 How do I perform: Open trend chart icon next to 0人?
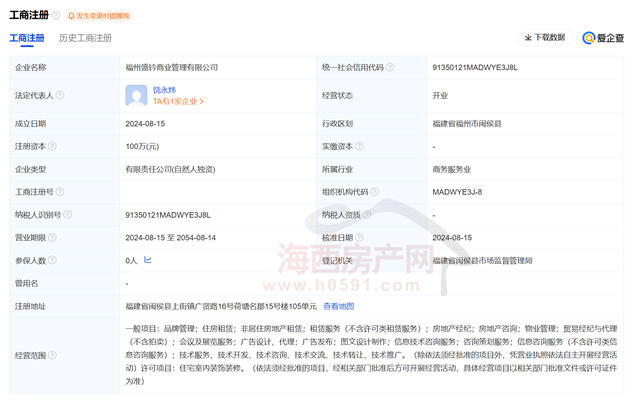[148, 260]
